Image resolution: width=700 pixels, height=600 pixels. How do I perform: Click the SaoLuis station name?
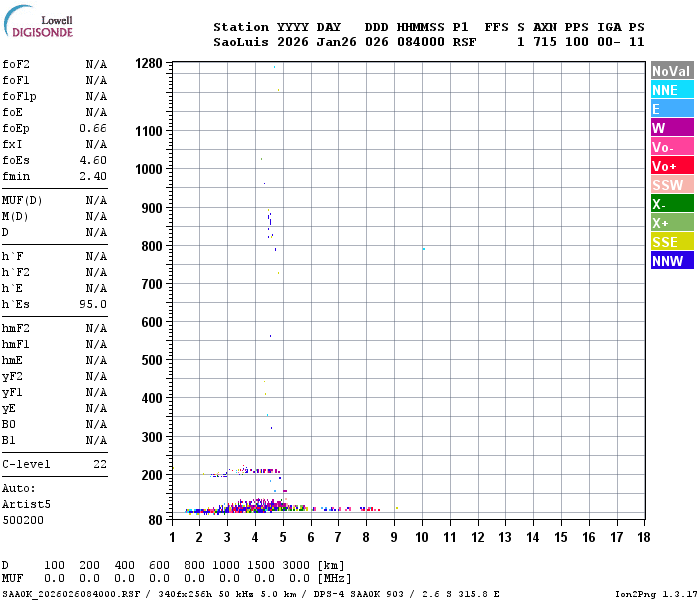241,42
